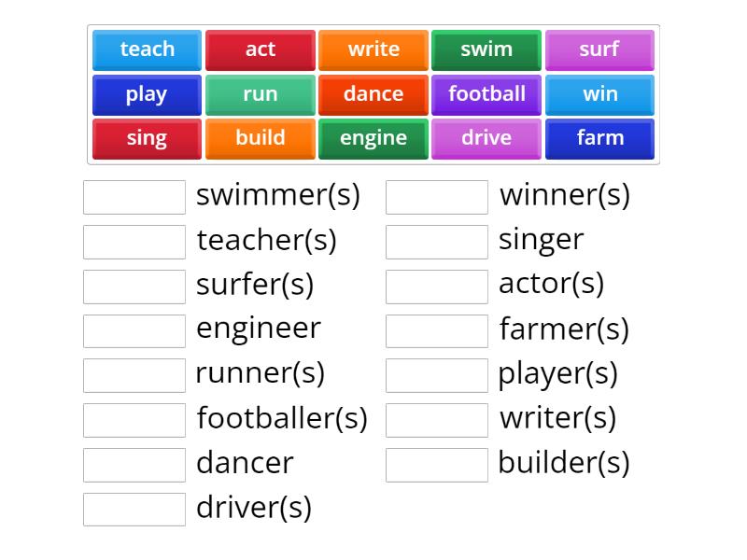Screen dimensions: 747x560
Task: Click the answer box beside driver(s)
Action: tap(134, 509)
